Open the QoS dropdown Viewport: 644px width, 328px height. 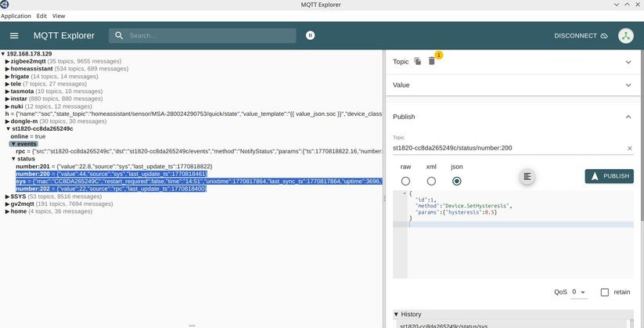point(579,292)
